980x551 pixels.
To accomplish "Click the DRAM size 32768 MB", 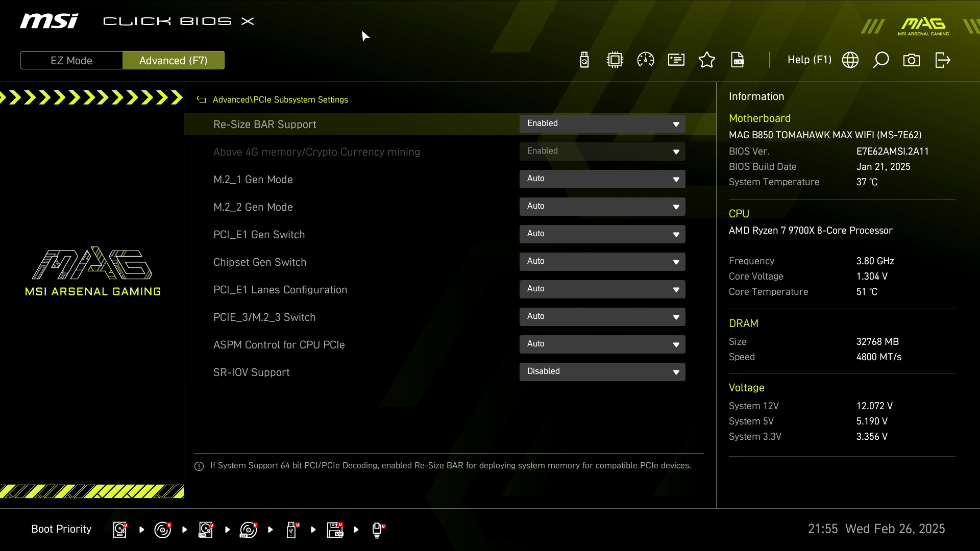I will point(877,342).
